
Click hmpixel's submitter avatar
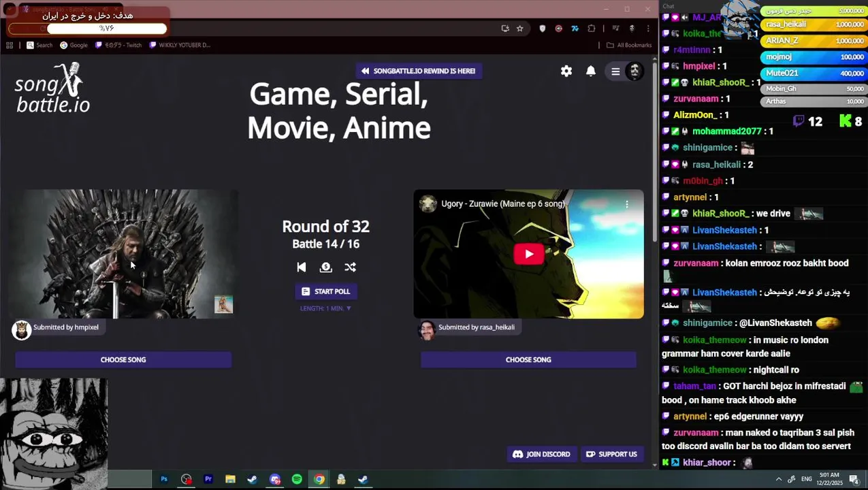pyautogui.click(x=22, y=329)
